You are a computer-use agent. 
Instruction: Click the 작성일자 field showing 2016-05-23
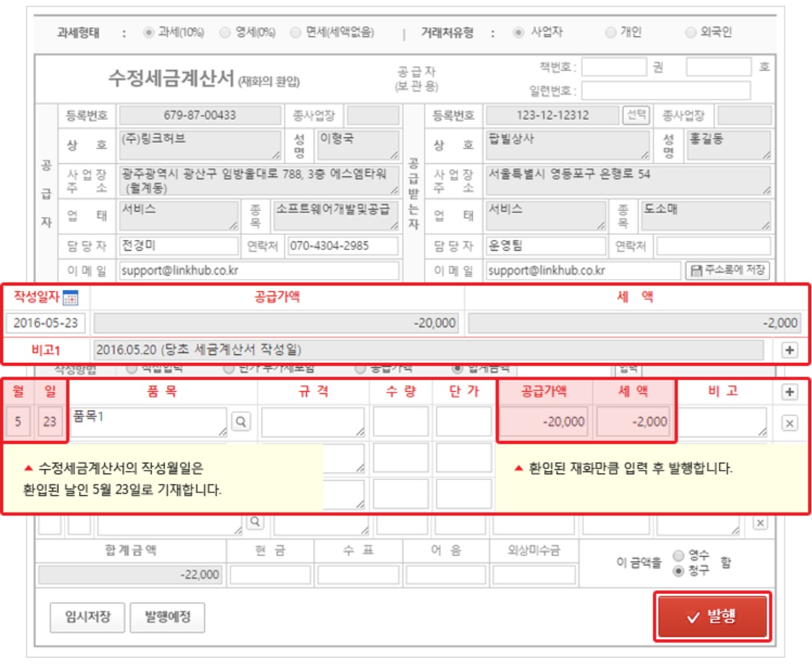[x=46, y=323]
